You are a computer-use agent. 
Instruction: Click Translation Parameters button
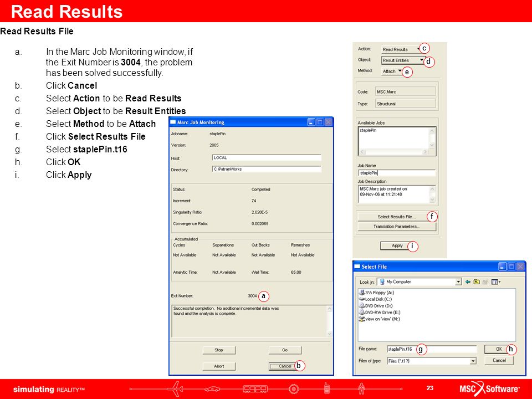point(397,226)
